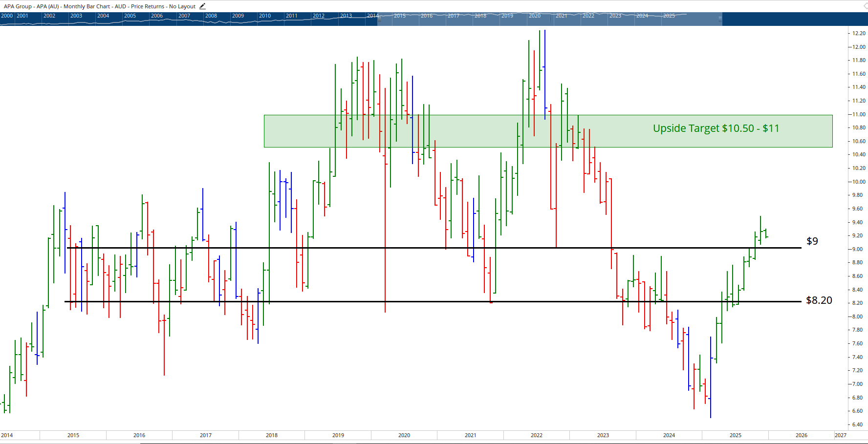The height and width of the screenshot is (444, 868).
Task: Jump to 2005 in the overview navigator
Action: pos(130,16)
